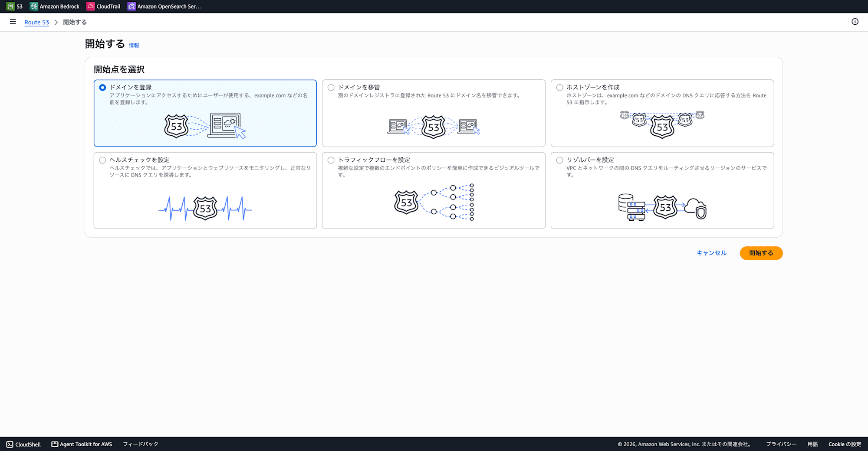This screenshot has width=868, height=451.
Task: Select the ヘルスチェックを設定 radio option
Action: pos(102,160)
